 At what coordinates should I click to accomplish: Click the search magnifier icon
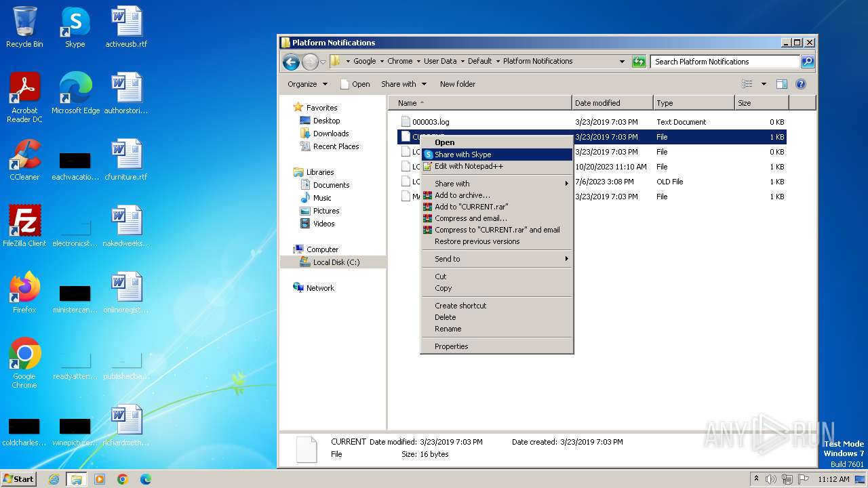pos(807,62)
